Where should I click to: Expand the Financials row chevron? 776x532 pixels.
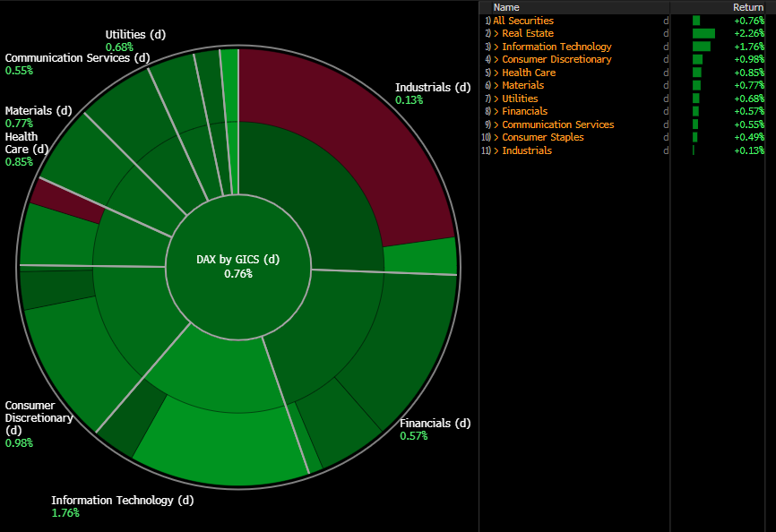(x=496, y=111)
